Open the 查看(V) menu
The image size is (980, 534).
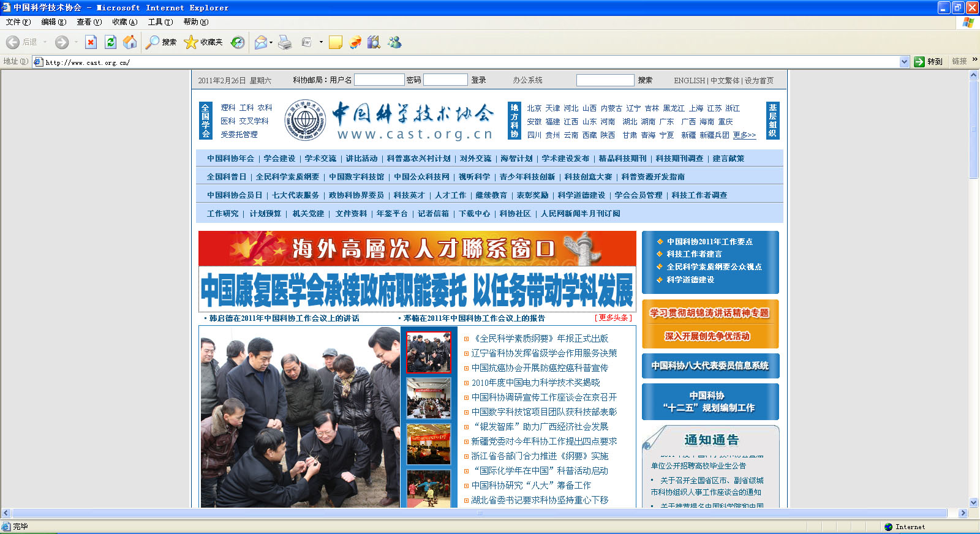tap(89, 22)
